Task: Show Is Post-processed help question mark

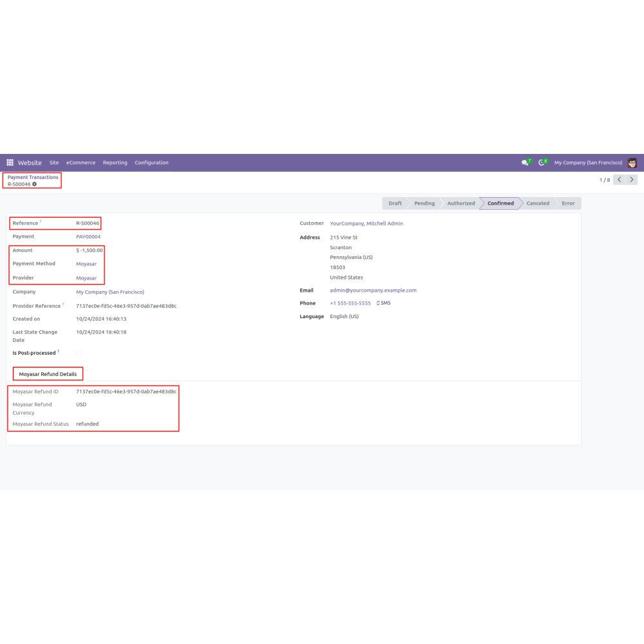Action: coord(59,351)
